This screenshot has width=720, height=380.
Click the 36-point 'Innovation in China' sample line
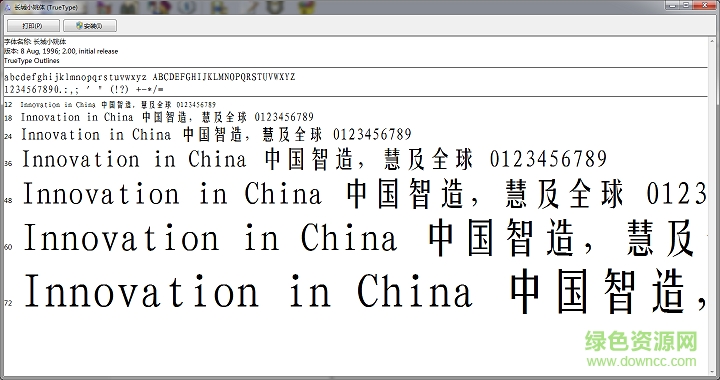point(315,160)
